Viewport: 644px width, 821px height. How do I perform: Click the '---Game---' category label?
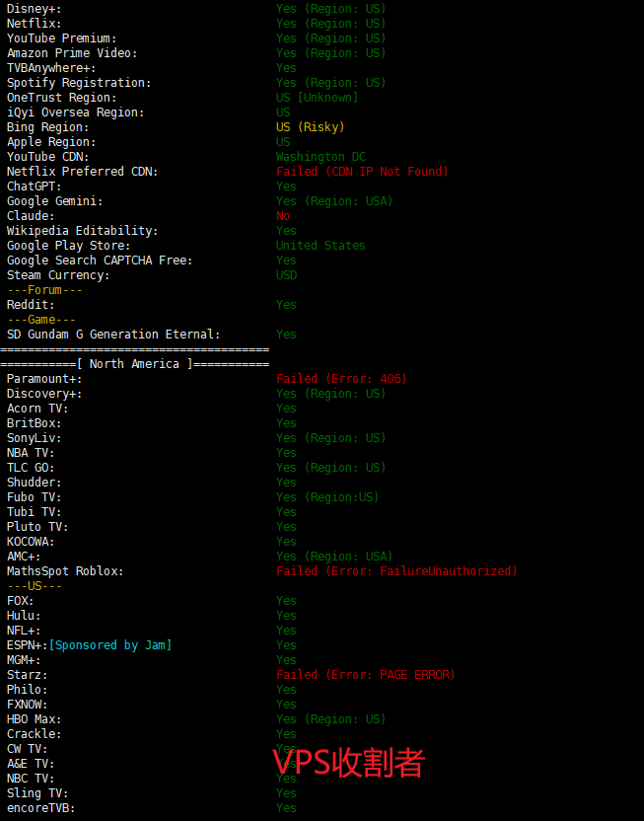point(41,320)
